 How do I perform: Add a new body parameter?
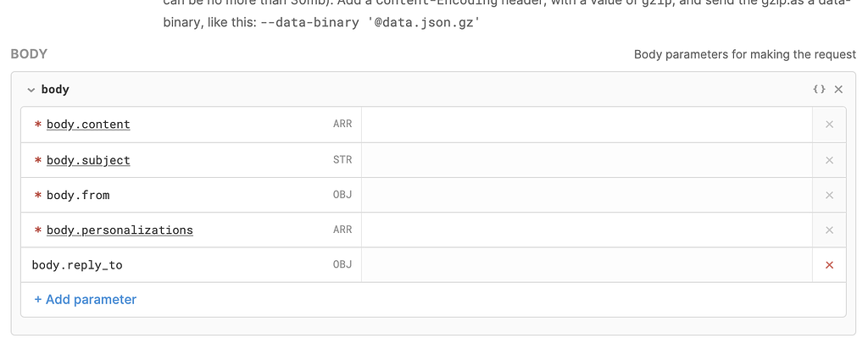pos(86,299)
